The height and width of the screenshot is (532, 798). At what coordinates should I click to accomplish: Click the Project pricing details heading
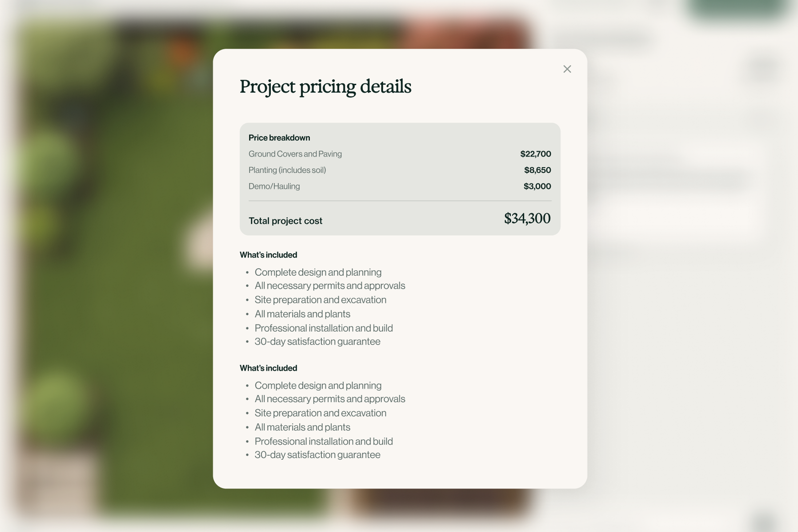(x=325, y=87)
